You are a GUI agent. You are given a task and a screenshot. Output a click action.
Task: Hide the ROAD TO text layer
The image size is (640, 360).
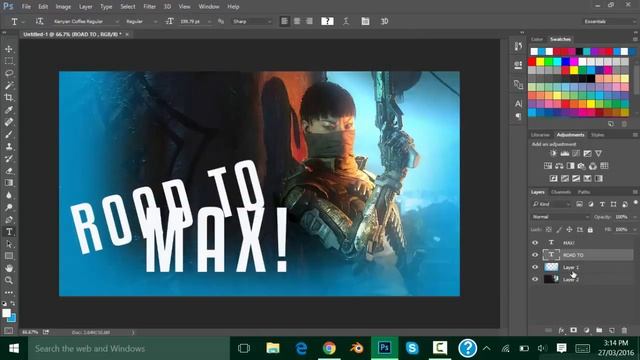(x=535, y=255)
